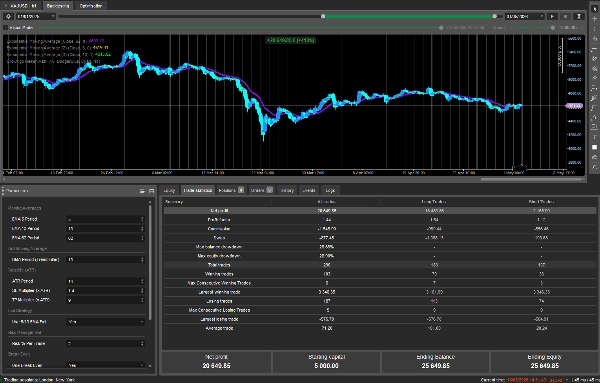Toggle the Visual Mode checkbox

(5, 28)
